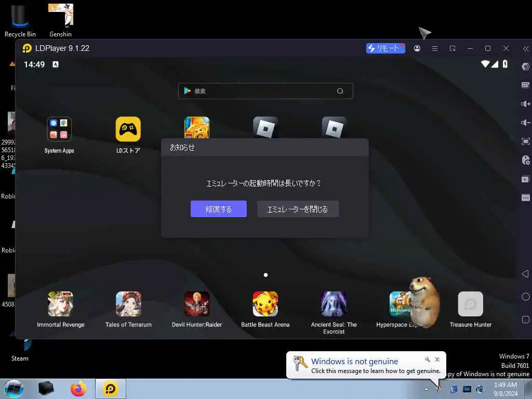Open LDPlayer settings hexagon icon
This screenshot has width=532, height=399.
[x=526, y=66]
